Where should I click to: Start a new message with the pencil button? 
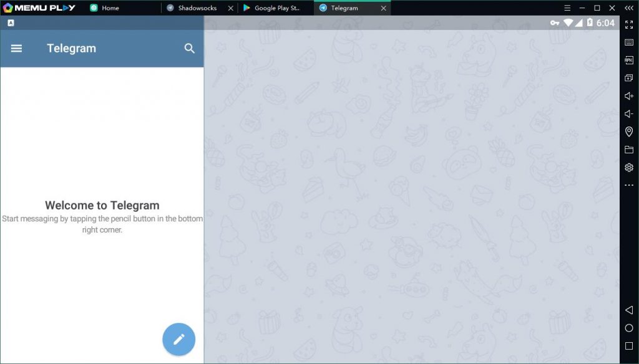[x=179, y=339]
